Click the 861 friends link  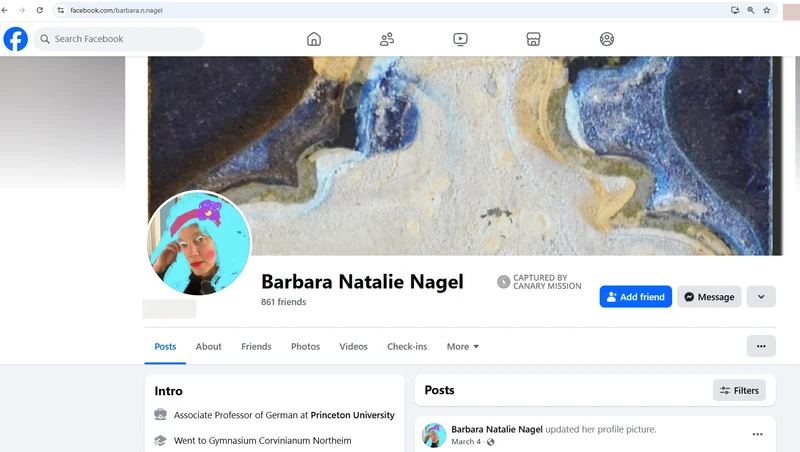[x=284, y=302]
